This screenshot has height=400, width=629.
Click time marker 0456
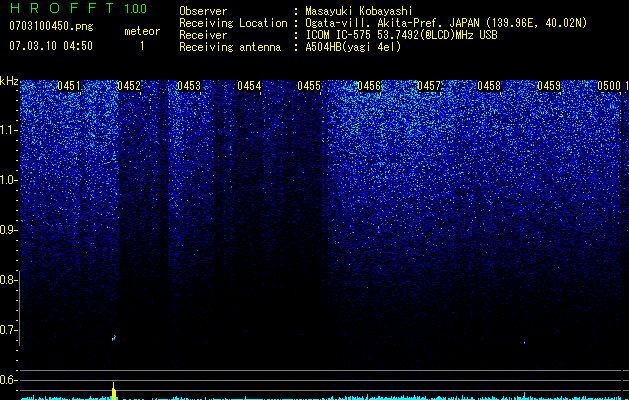click(x=369, y=86)
